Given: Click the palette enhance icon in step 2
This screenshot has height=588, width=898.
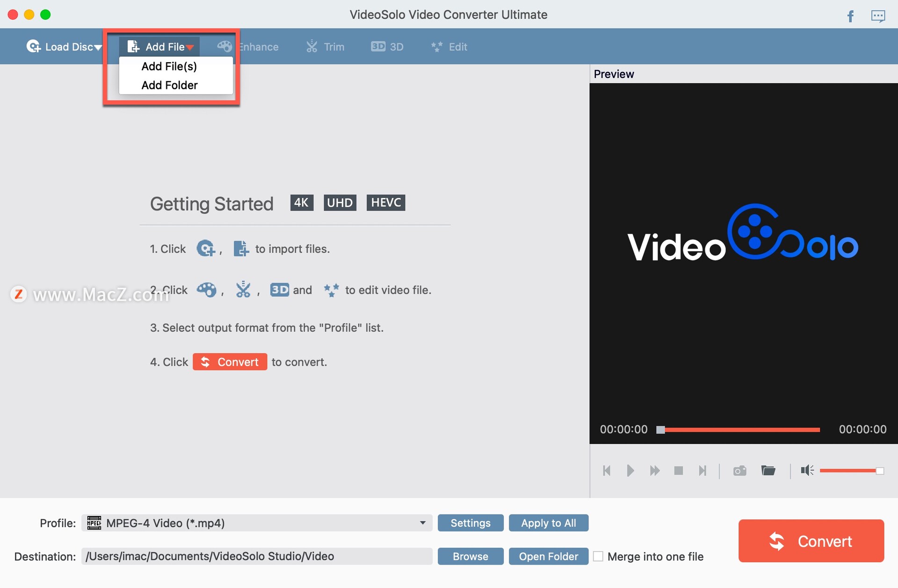Looking at the screenshot, I should pyautogui.click(x=206, y=290).
